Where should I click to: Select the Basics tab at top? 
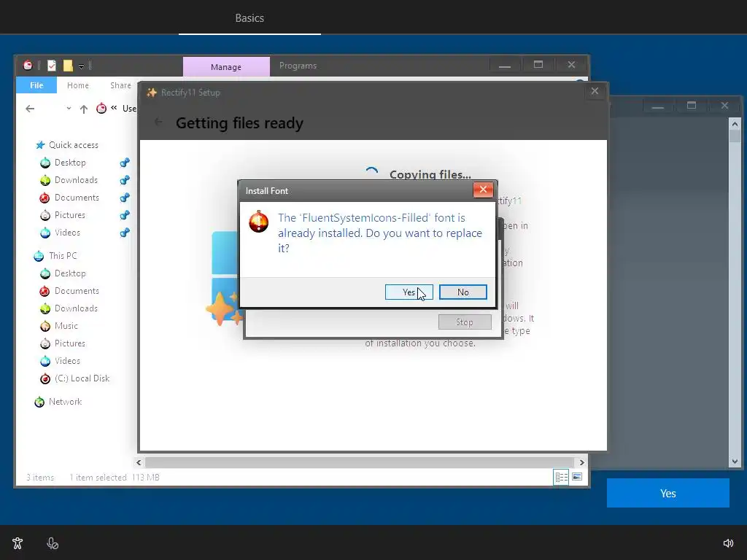click(249, 17)
